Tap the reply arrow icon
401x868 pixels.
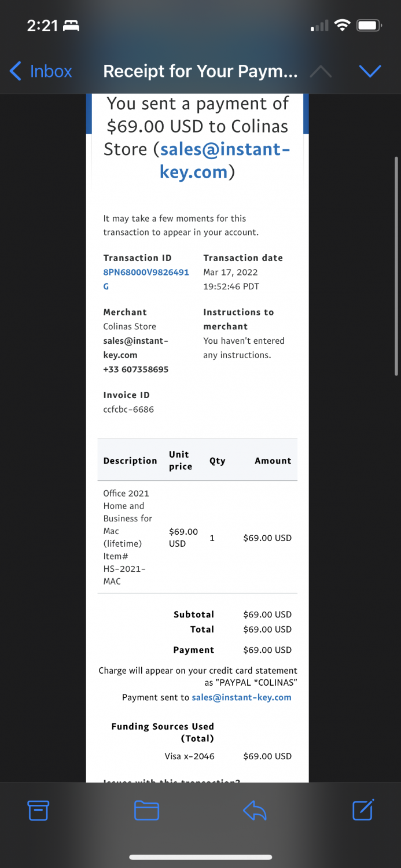pos(255,810)
